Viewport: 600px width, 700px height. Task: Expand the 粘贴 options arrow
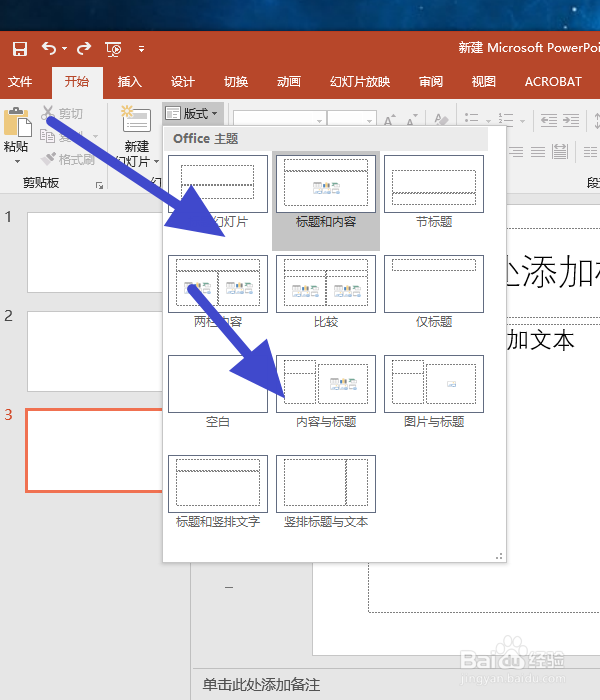click(x=17, y=161)
